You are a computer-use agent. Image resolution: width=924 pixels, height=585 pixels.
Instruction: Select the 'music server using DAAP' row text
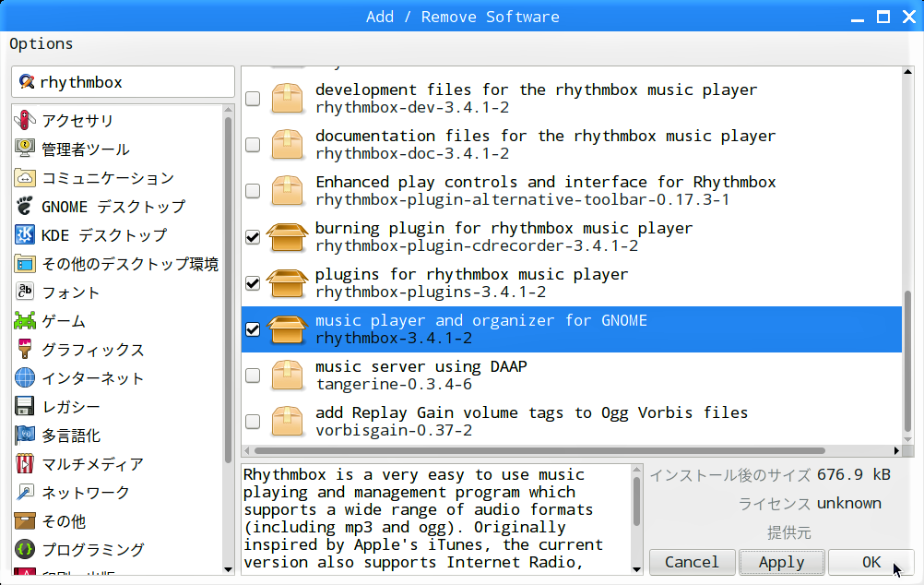point(421,367)
